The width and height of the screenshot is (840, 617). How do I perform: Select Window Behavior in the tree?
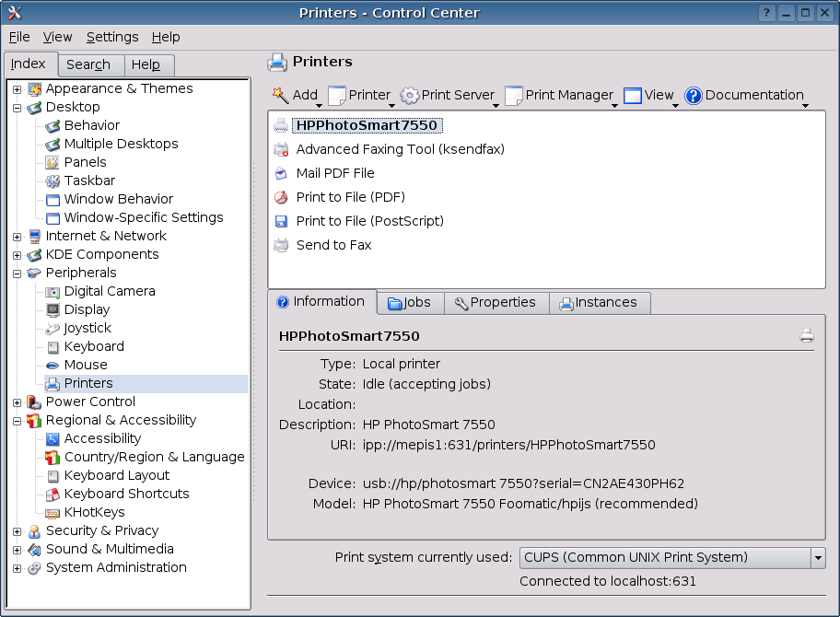click(119, 199)
